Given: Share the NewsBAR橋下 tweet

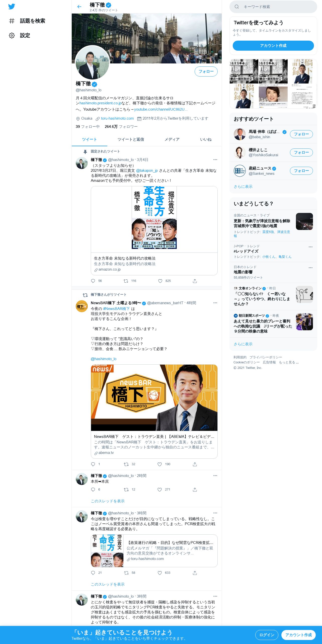Looking at the screenshot, I should click(x=195, y=464).
